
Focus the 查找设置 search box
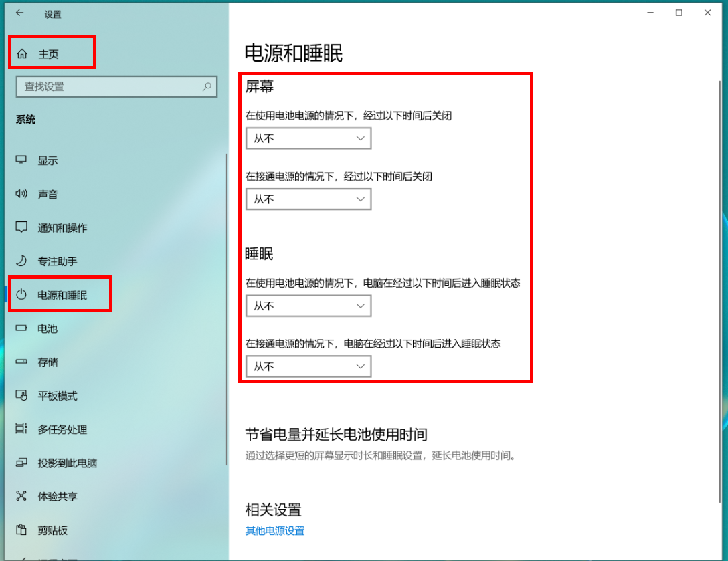(107, 86)
